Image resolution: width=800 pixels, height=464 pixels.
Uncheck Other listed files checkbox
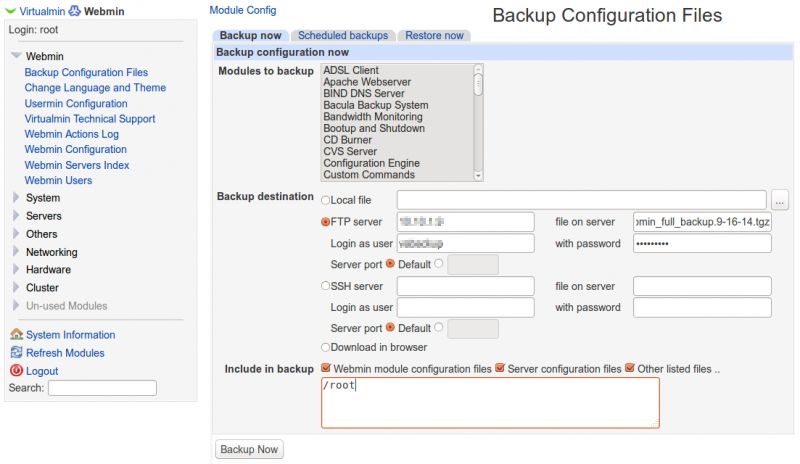[630, 368]
